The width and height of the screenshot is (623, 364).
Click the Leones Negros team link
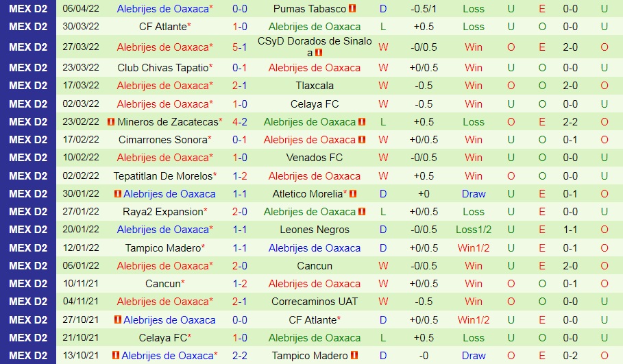tap(315, 230)
